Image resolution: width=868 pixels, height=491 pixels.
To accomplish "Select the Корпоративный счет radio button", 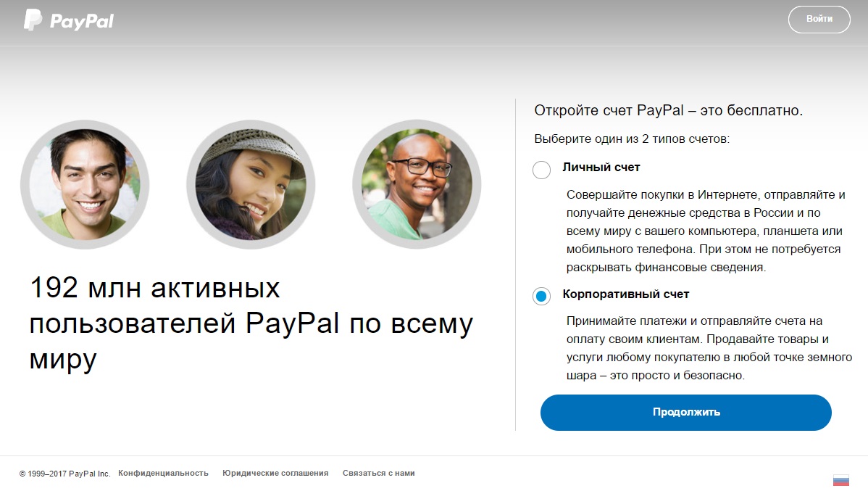I will [x=541, y=297].
